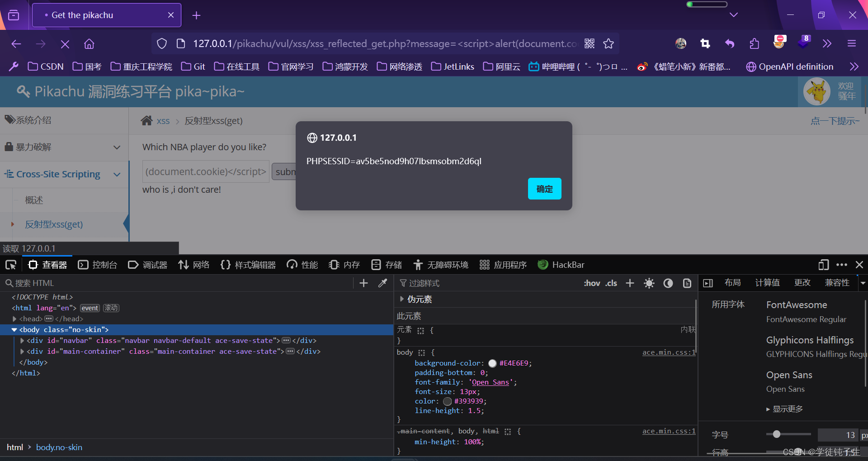Click the 点一下提示~ hint link
Screen dimensions: 868x461
[835, 121]
